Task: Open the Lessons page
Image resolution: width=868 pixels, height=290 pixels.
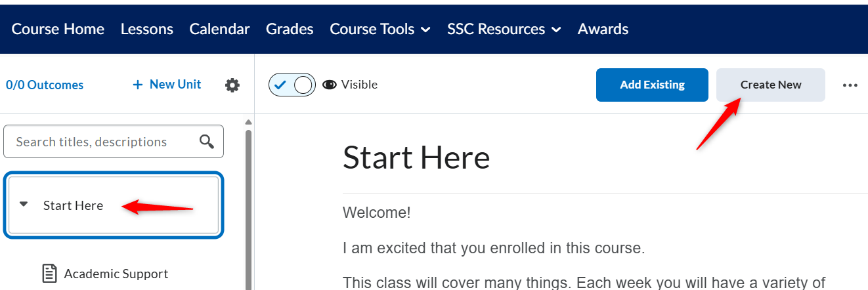Action: click(x=147, y=29)
